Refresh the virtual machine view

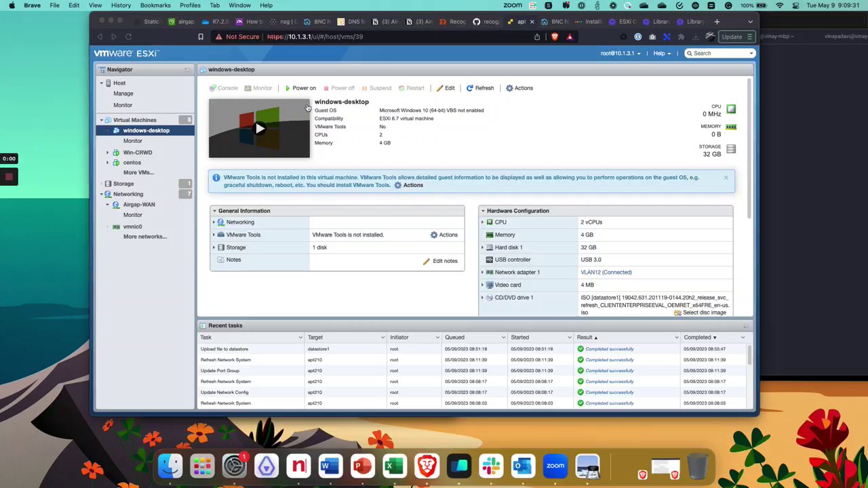point(480,88)
